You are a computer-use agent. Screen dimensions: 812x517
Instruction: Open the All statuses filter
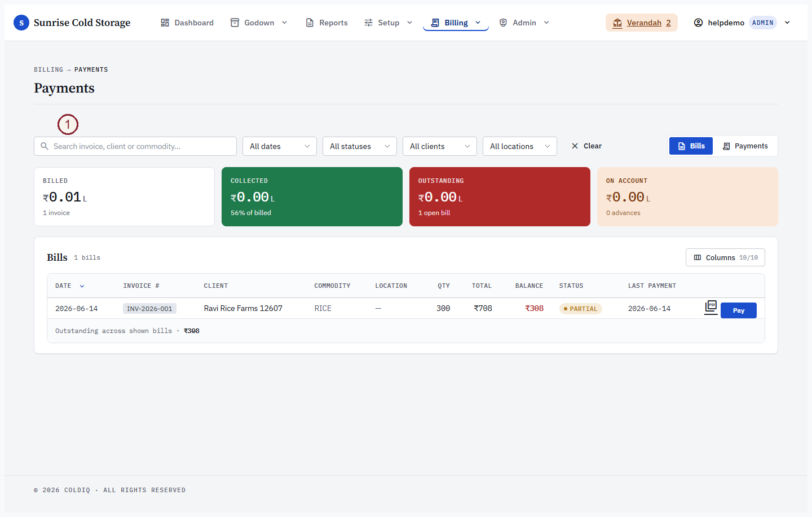[x=360, y=146]
